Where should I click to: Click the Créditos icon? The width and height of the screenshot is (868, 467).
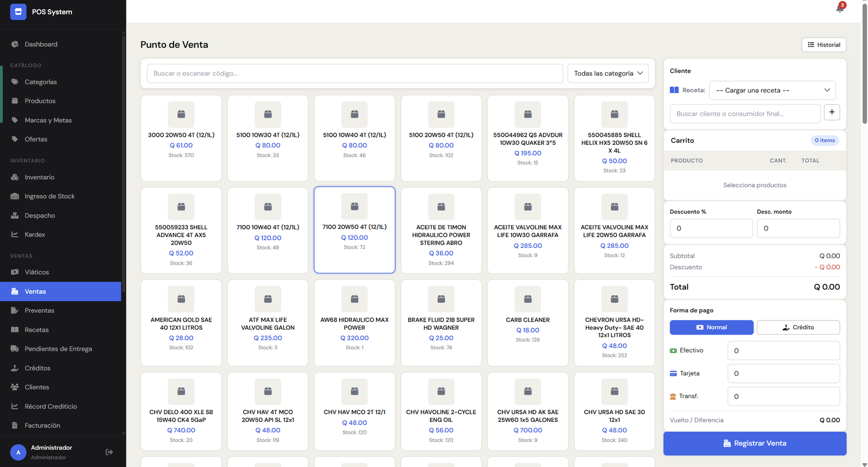click(x=15, y=368)
